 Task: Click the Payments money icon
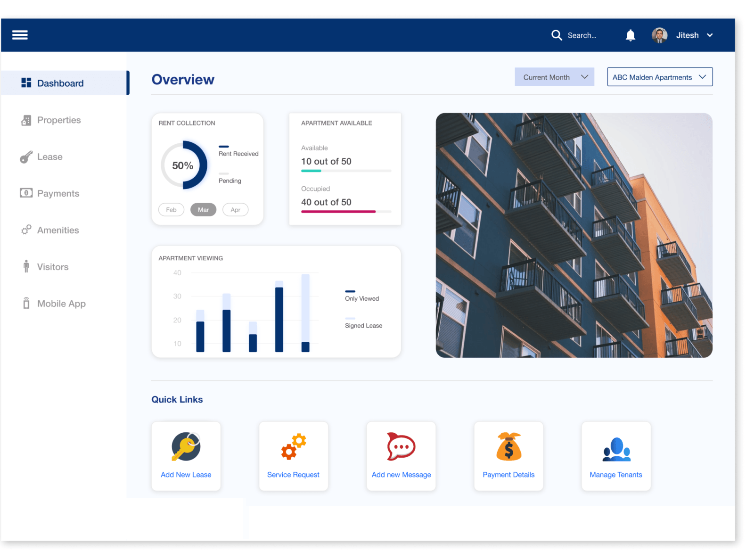(26, 193)
